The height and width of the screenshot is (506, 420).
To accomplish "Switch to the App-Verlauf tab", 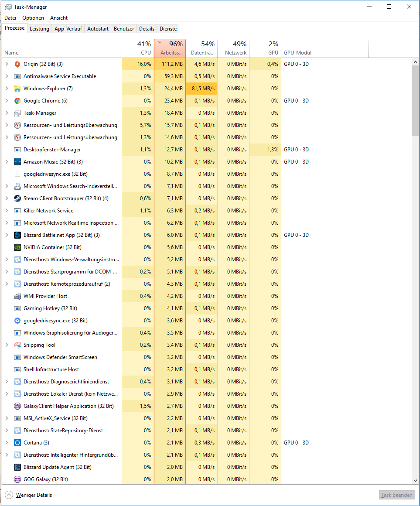I will pos(68,29).
